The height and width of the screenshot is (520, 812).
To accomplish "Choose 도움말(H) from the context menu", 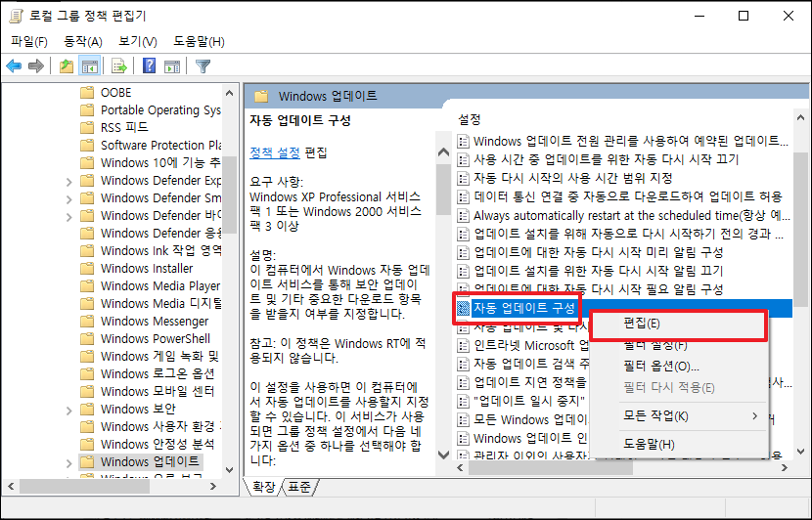I will [x=678, y=444].
